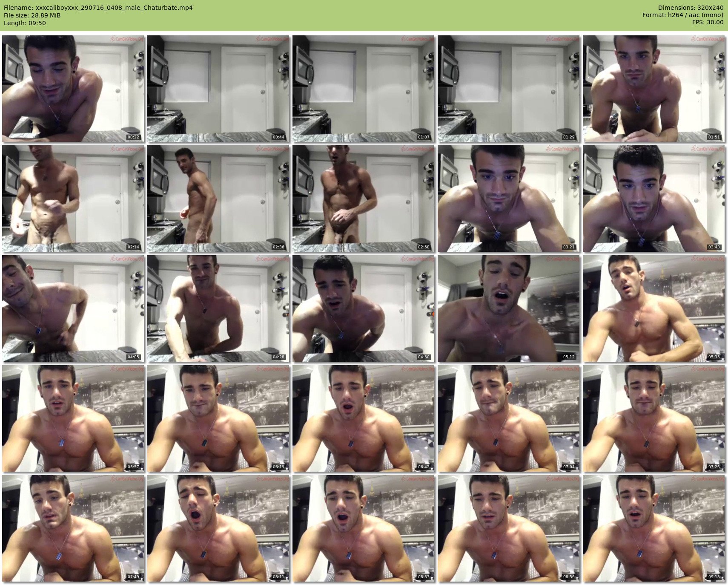Image resolution: width=728 pixels, height=585 pixels.
Task: Click the 05:35 thumbnail
Action: [654, 308]
